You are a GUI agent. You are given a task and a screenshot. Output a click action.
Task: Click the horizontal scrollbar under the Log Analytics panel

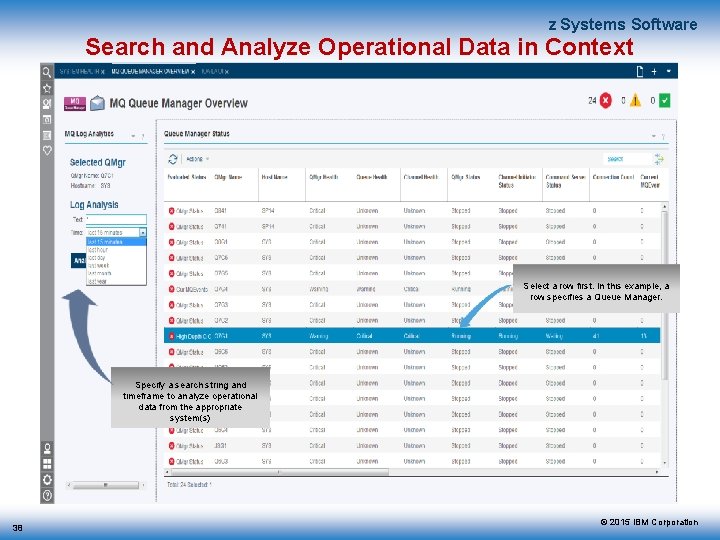(x=106, y=485)
